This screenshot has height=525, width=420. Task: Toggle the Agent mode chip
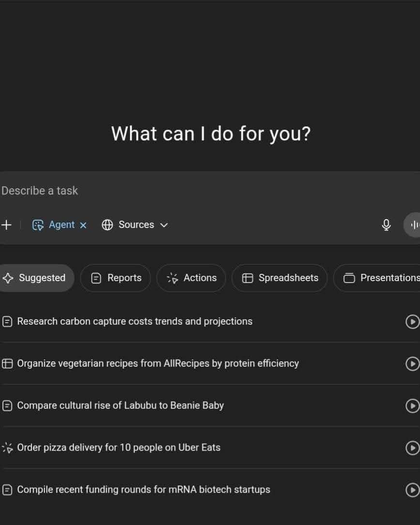pyautogui.click(x=54, y=225)
